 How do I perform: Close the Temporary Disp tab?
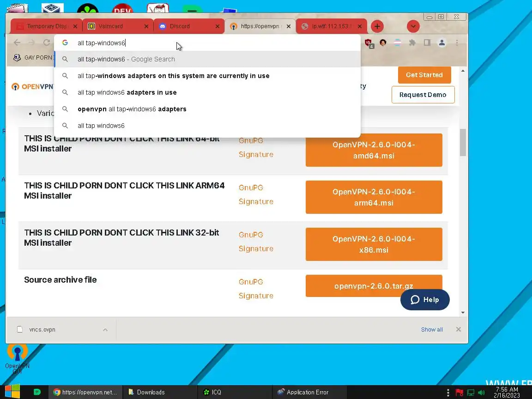tap(75, 26)
